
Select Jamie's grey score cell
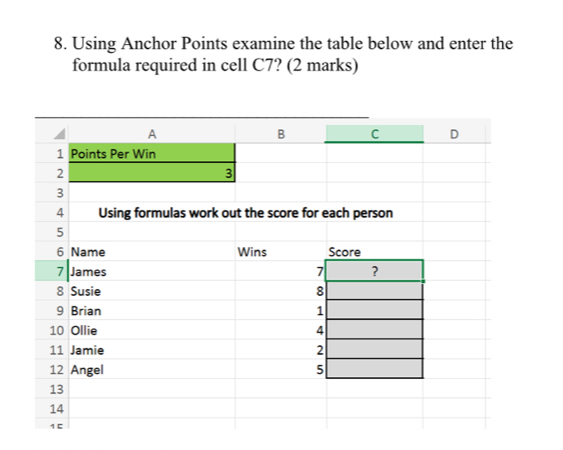click(374, 349)
